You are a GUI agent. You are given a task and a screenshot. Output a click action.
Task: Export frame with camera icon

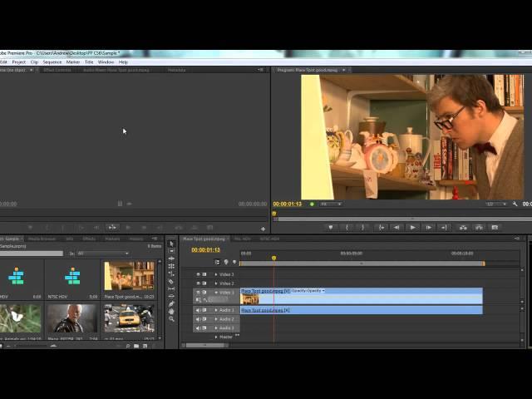tap(495, 227)
